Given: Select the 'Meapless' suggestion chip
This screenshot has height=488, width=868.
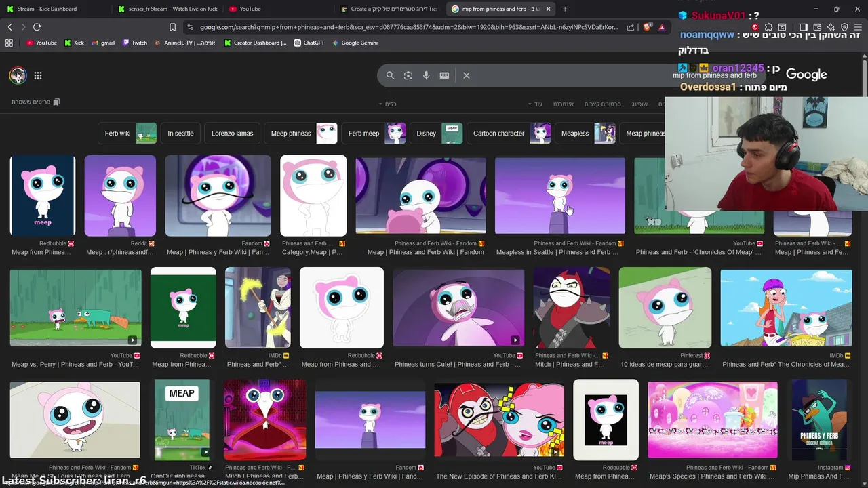Looking at the screenshot, I should [x=585, y=134].
